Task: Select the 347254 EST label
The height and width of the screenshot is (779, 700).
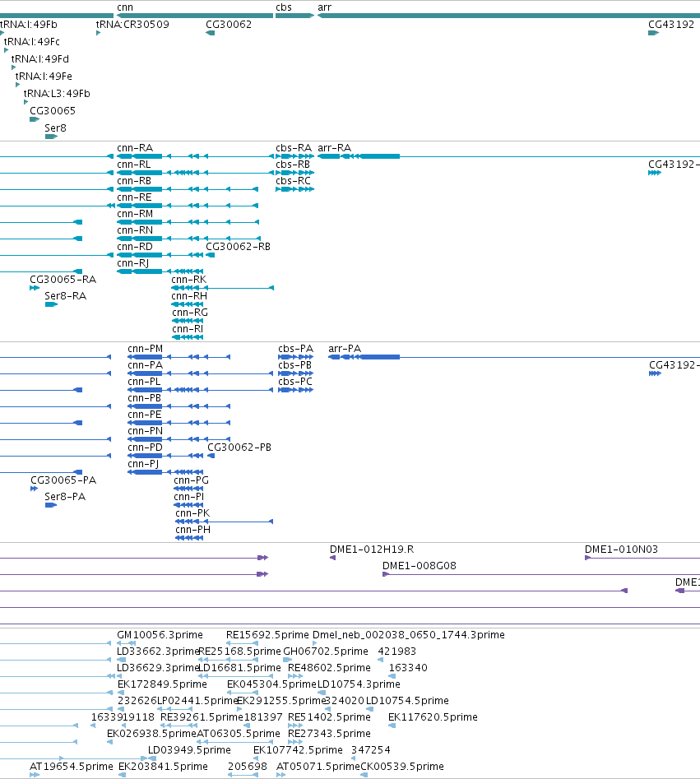Action: [x=371, y=749]
